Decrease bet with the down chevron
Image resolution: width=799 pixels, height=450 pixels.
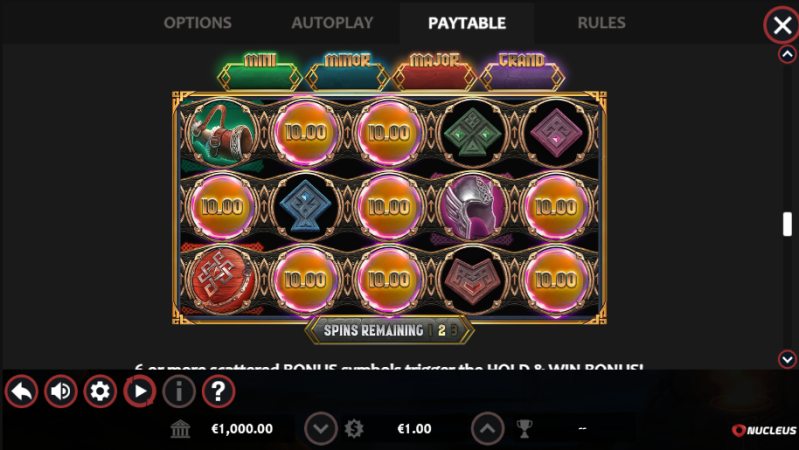(321, 429)
